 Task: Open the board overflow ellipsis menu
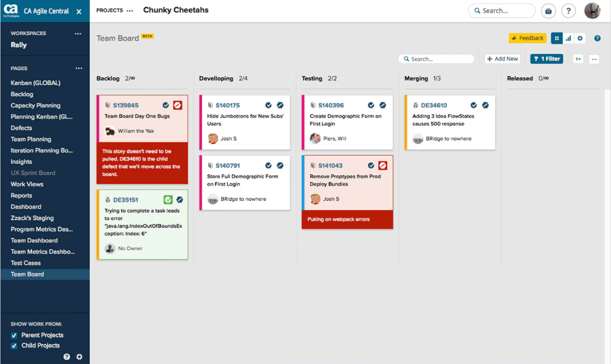pyautogui.click(x=594, y=58)
